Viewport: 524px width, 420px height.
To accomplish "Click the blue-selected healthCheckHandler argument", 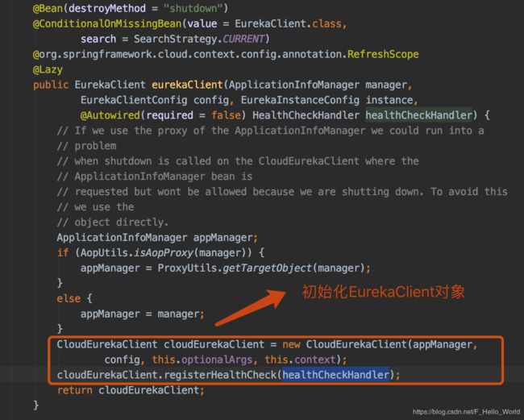I will [x=336, y=375].
